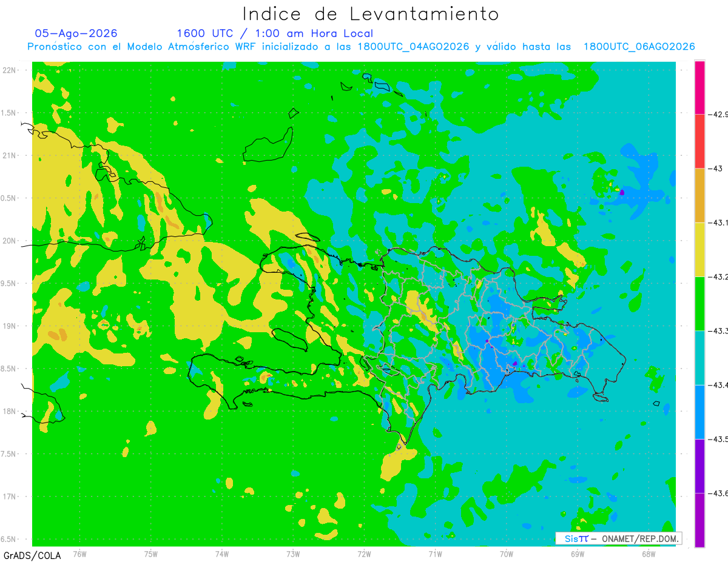The image size is (728, 562).
Task: Click the cyan legend swatch above -43.4
Action: (699, 357)
